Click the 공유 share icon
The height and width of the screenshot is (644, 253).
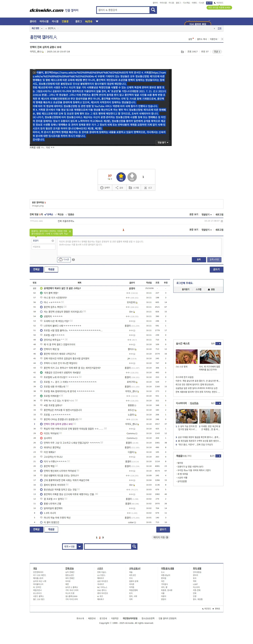pyautogui.click(x=117, y=188)
